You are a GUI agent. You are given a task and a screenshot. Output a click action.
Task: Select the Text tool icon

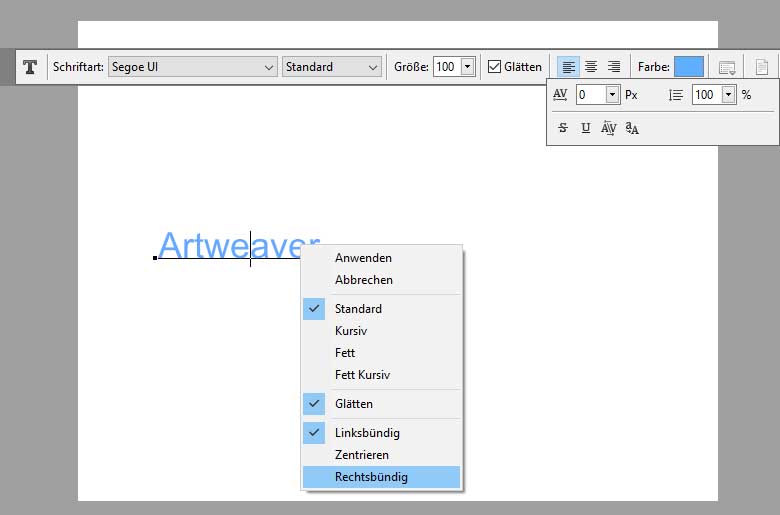click(x=30, y=67)
